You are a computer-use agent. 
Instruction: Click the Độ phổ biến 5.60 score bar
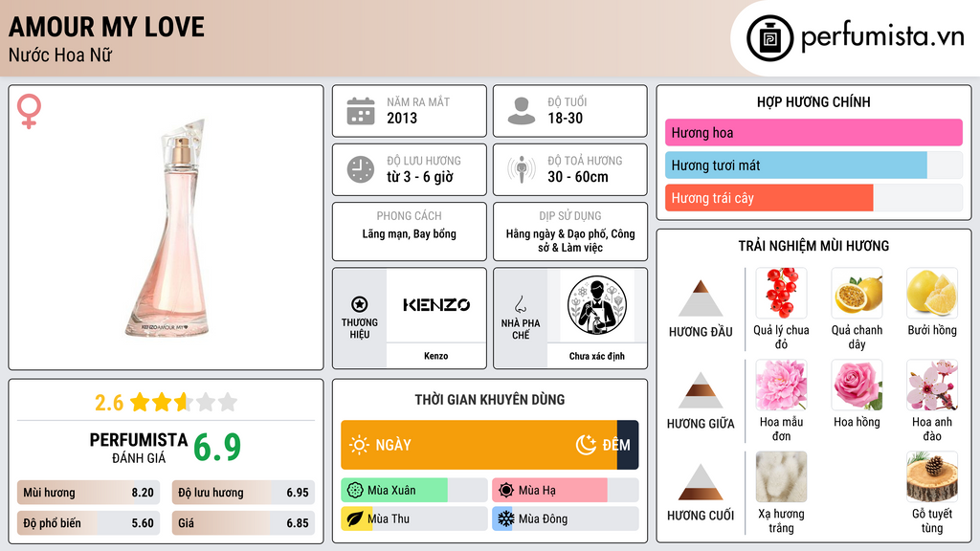coord(88,523)
